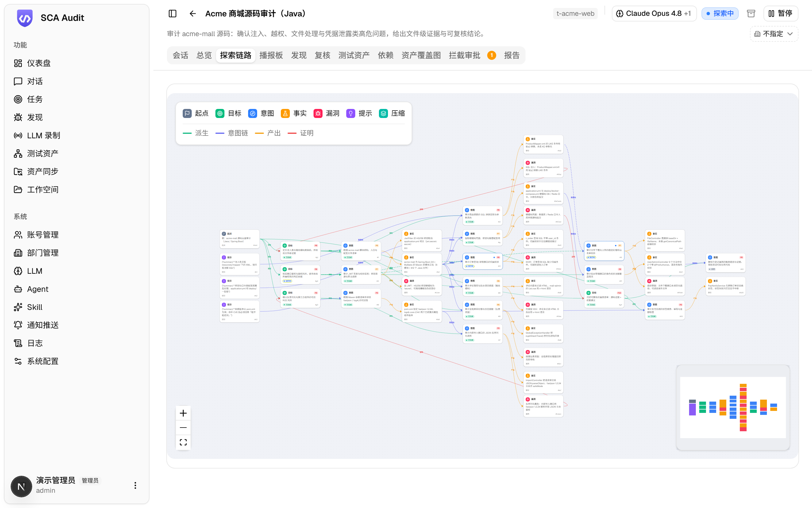Click the 提示 purple legend swatch
The height and width of the screenshot is (508, 812).
[x=350, y=113]
